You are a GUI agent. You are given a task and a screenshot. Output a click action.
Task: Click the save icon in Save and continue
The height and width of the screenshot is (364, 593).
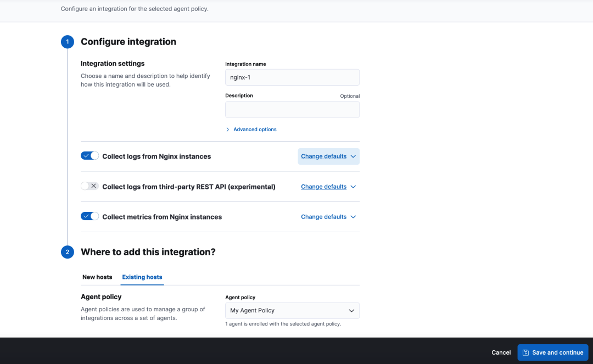click(525, 352)
